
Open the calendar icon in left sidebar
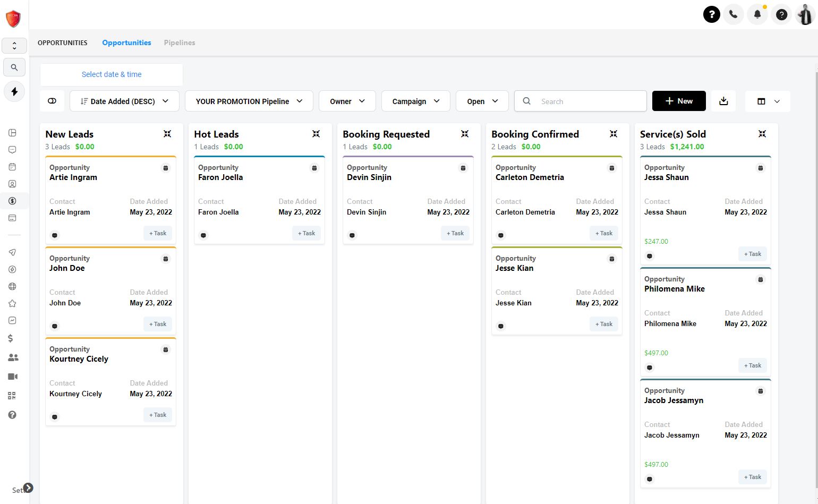coord(12,167)
